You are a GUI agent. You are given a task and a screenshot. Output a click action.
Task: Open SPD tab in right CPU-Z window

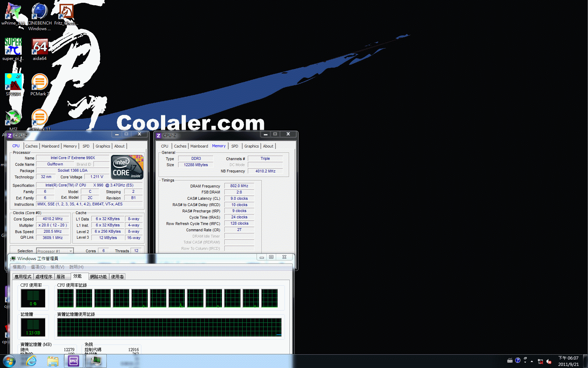(234, 146)
